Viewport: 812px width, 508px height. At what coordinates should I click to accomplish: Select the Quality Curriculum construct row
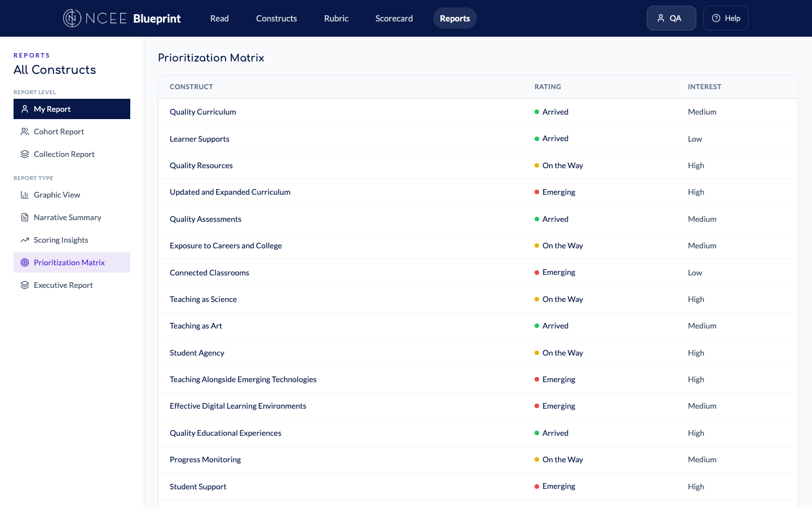tap(203, 112)
